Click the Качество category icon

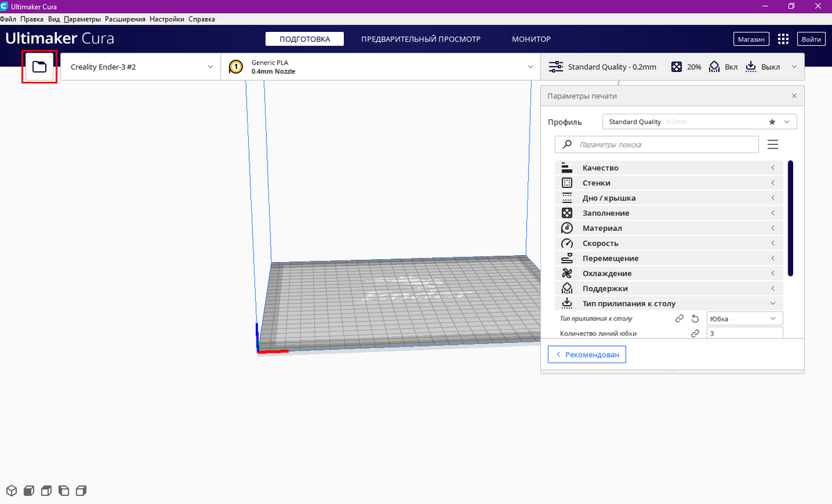tap(567, 168)
